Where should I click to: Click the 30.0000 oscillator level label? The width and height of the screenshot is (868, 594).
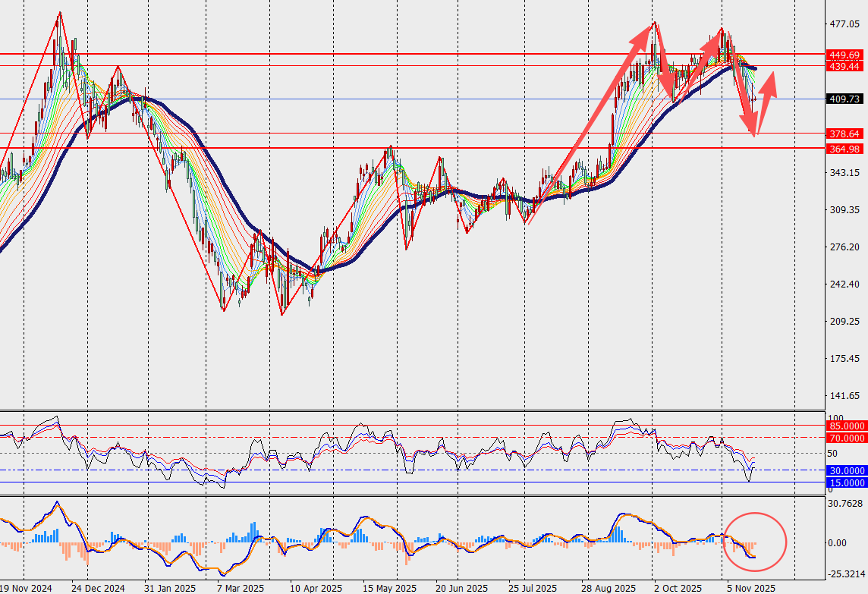tap(846, 470)
